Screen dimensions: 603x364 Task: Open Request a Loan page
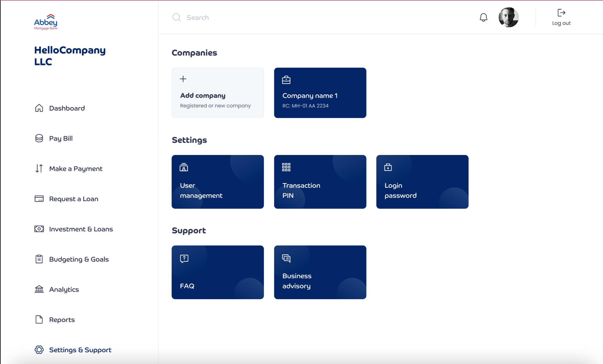[x=73, y=199]
